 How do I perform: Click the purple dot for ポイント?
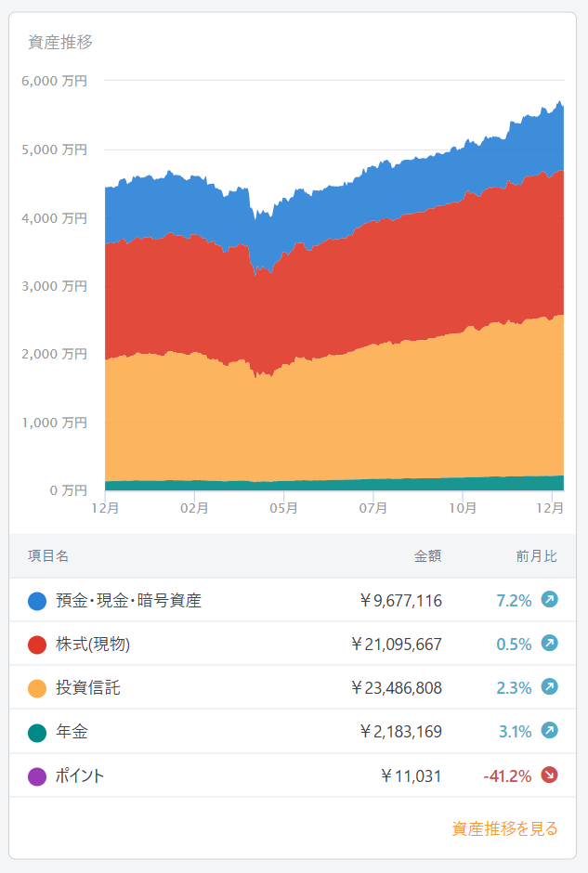click(37, 775)
